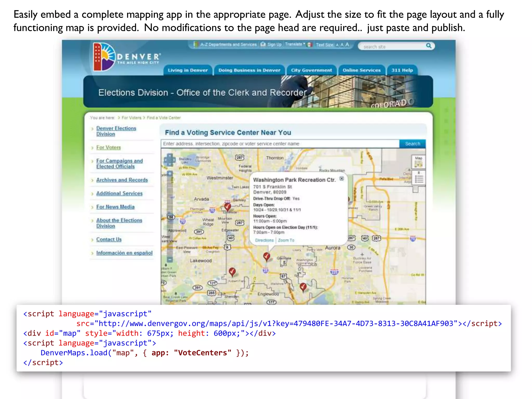Screen dimensions: 532x399
Task: Click the address search input field
Action: click(x=280, y=144)
